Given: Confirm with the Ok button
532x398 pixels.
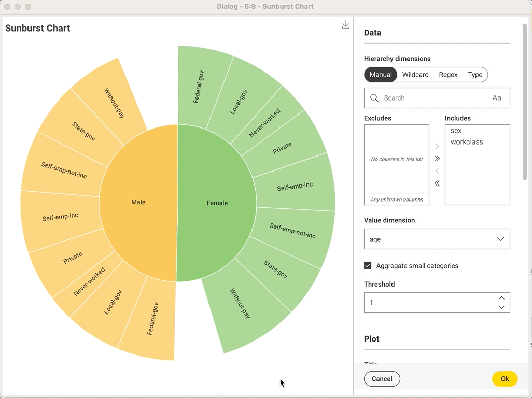Looking at the screenshot, I should (x=505, y=379).
